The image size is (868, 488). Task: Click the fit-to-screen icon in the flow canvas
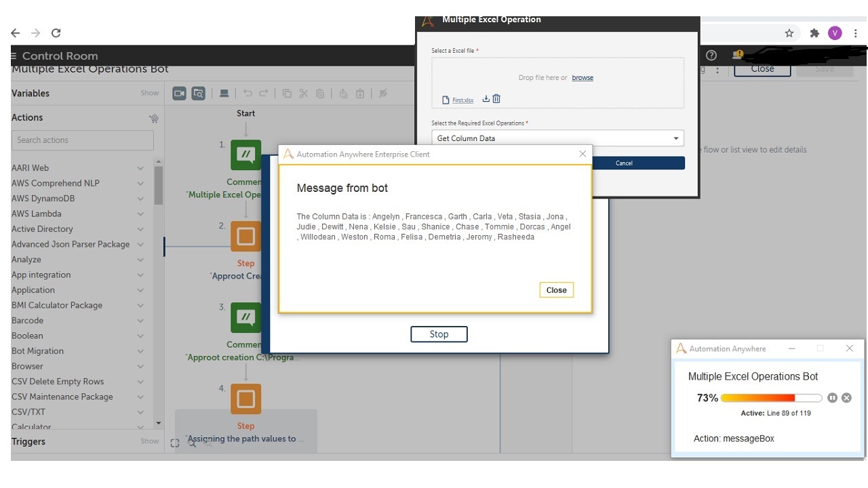[175, 443]
